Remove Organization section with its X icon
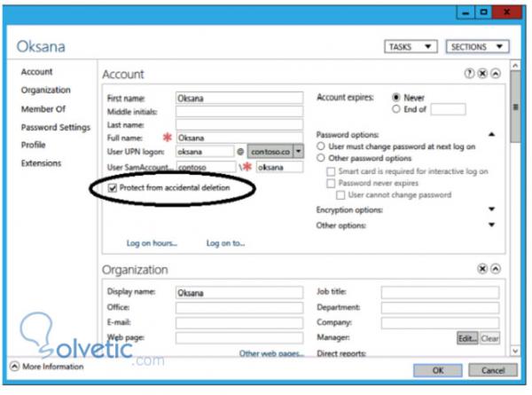The width and height of the screenshot is (532, 395). 482,269
